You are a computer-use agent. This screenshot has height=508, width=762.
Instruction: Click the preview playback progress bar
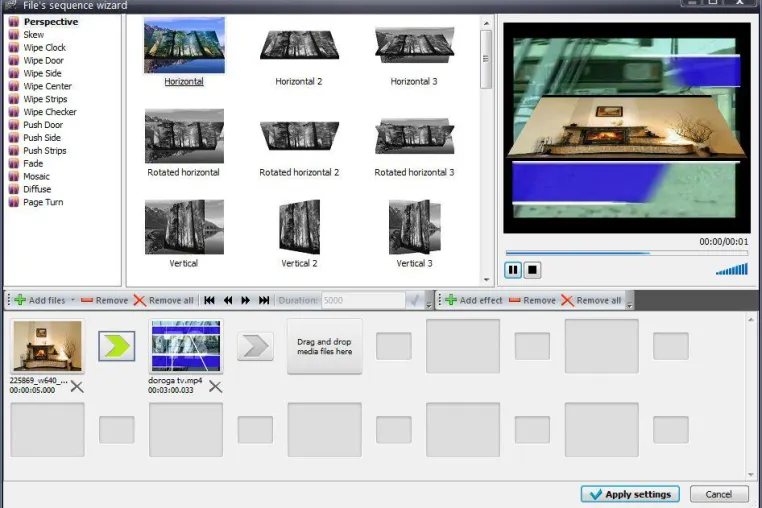click(x=626, y=253)
